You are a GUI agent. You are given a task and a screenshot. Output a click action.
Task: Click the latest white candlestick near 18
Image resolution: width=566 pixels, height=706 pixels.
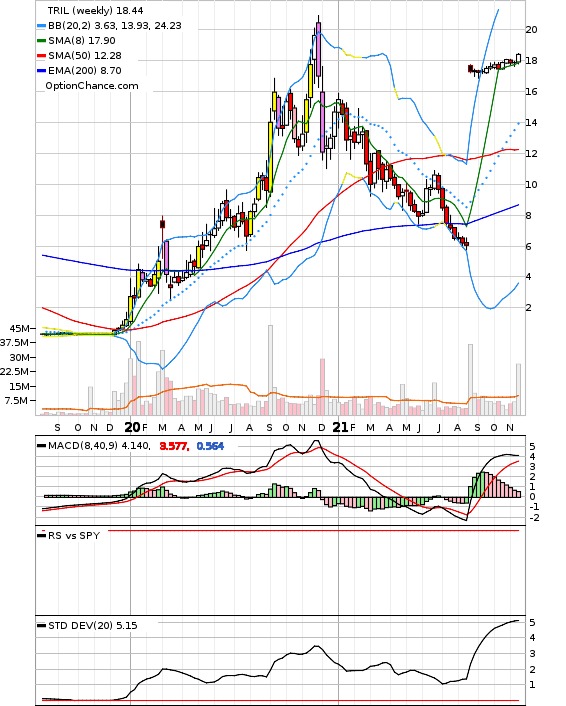click(x=518, y=59)
